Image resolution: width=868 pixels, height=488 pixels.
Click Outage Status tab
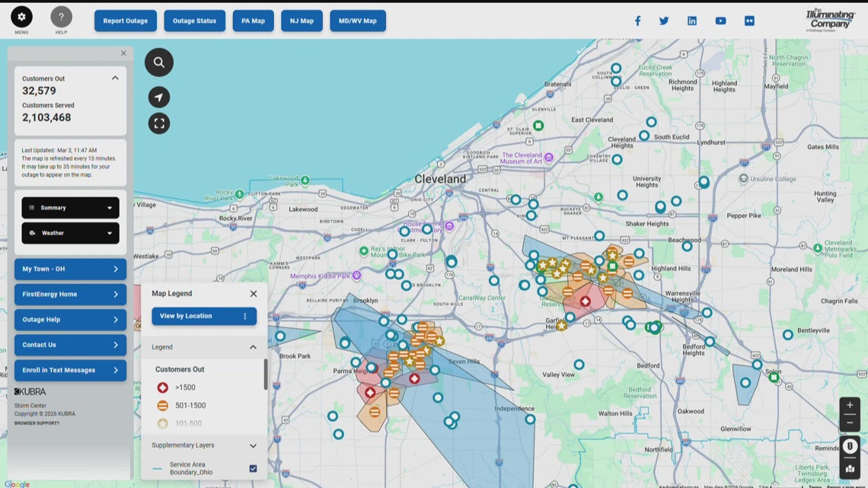194,21
